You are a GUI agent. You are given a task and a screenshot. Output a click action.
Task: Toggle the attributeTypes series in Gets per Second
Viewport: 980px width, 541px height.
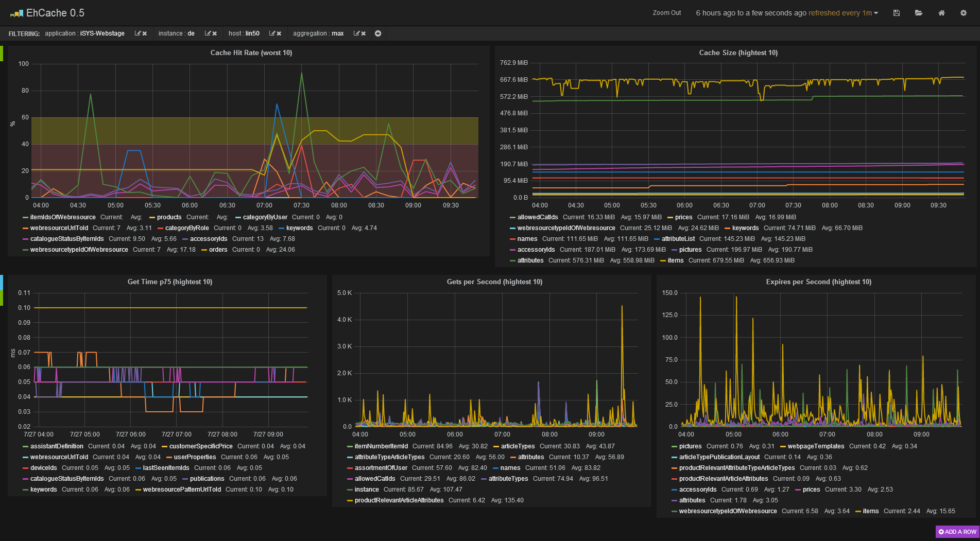point(508,479)
